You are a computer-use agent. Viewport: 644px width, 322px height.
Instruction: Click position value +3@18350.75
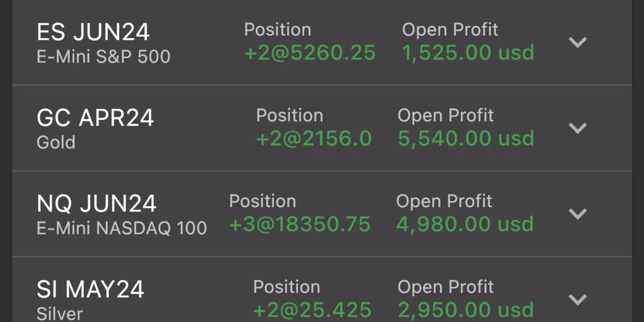(300, 224)
